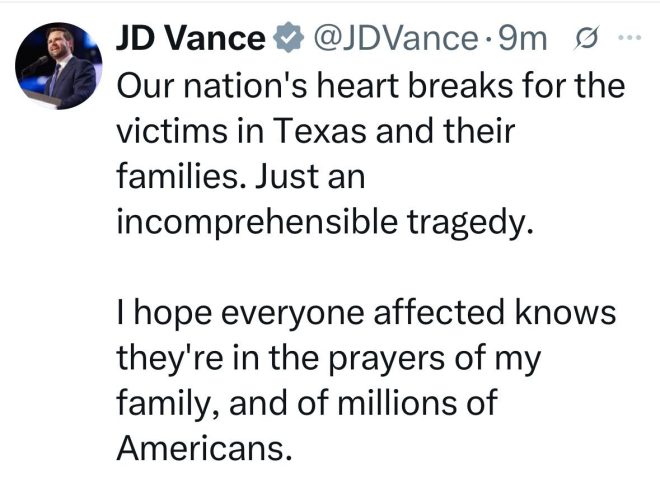The image size is (660, 501).
Task: Click the words "incomprehensible tragedy."
Action: tap(325, 222)
